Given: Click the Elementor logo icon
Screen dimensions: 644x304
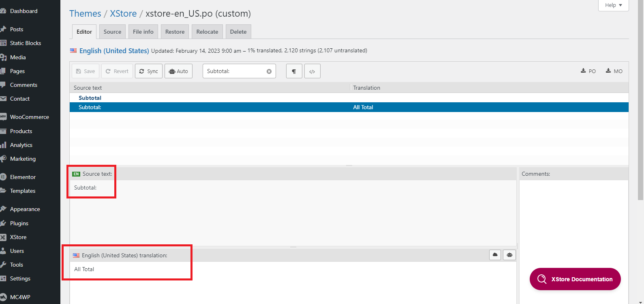Looking at the screenshot, I should point(3,177).
